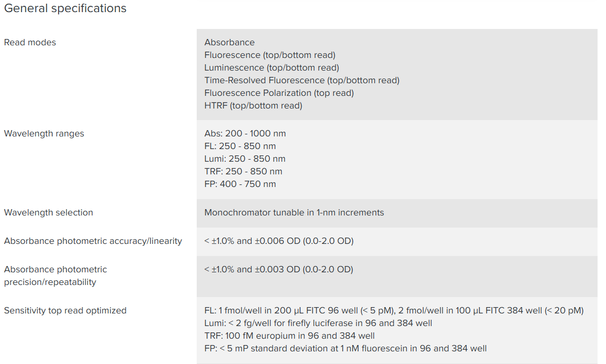The height and width of the screenshot is (364, 606).
Task: Click the Wavelength selection row label
Action: point(49,213)
